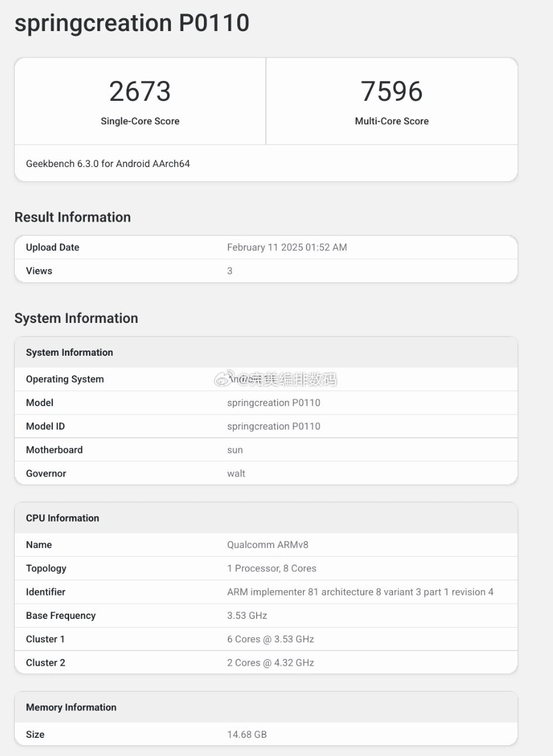Click the Operating System row
553x756 pixels.
click(265, 379)
